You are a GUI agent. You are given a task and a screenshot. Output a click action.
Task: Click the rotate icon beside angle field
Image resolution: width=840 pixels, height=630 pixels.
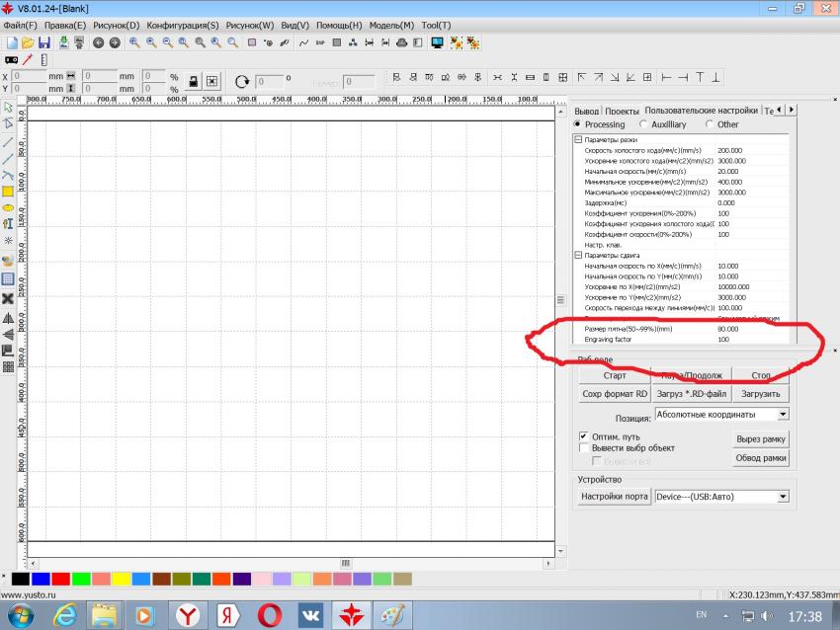point(242,81)
